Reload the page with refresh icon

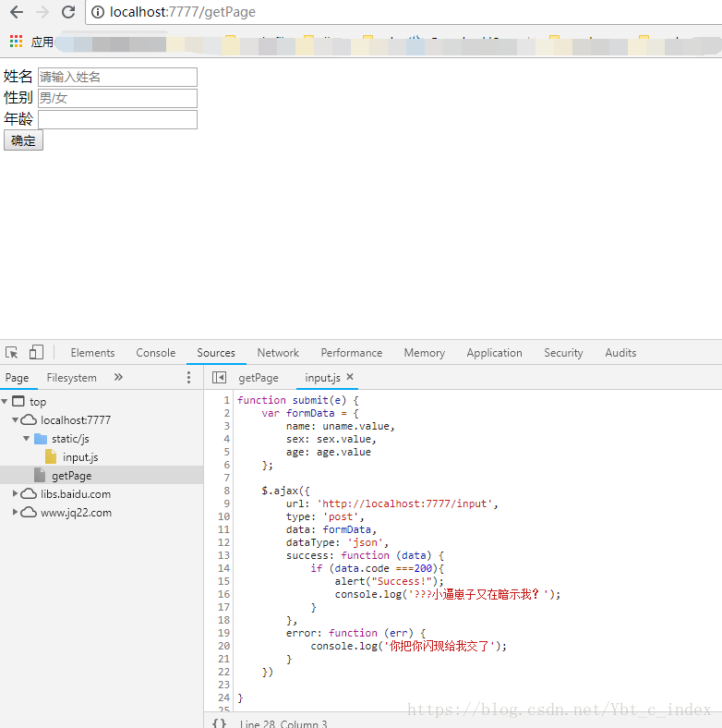coord(68,12)
